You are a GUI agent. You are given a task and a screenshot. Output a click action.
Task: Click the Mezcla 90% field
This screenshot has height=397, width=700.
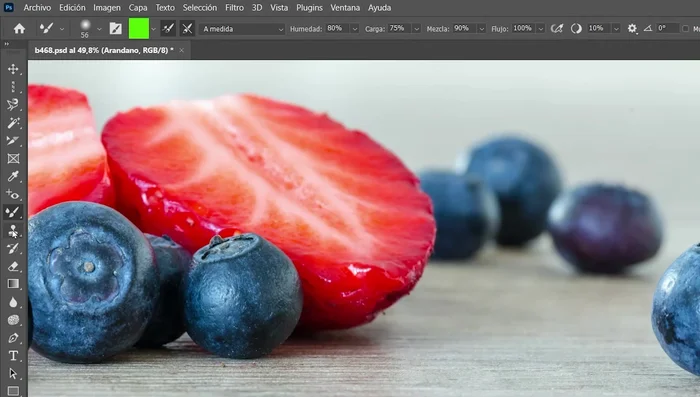coord(465,29)
